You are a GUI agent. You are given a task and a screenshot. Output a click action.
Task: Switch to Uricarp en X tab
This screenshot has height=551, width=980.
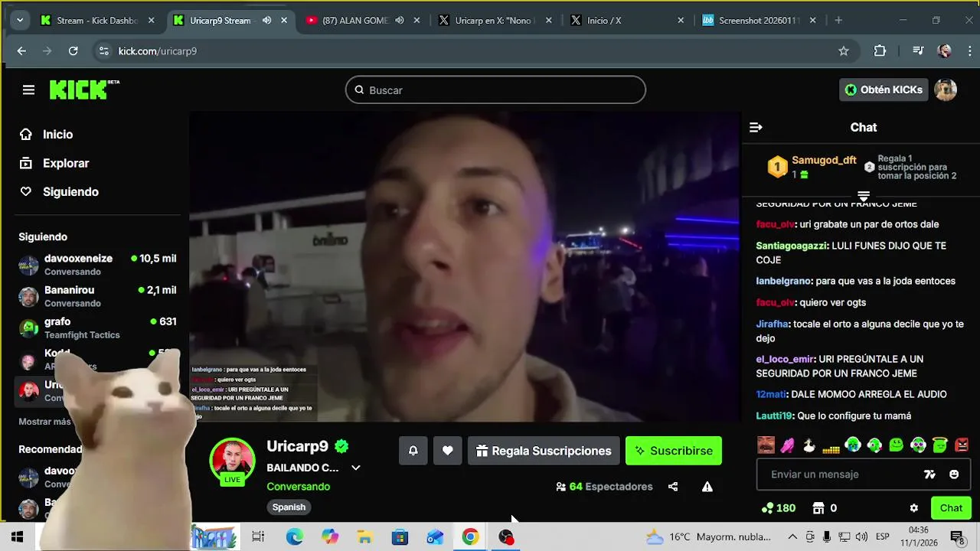pyautogui.click(x=494, y=21)
